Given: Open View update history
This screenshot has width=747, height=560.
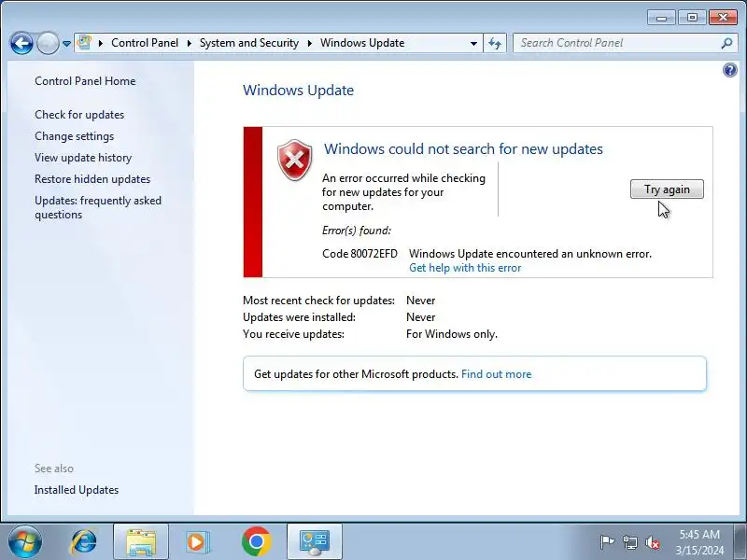Looking at the screenshot, I should pos(83,158).
